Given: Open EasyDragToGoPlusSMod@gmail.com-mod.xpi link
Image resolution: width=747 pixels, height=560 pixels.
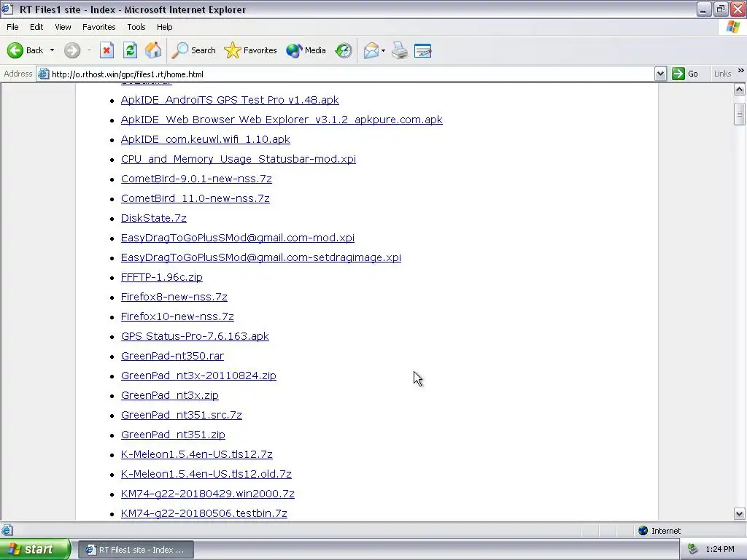Looking at the screenshot, I should tap(238, 238).
